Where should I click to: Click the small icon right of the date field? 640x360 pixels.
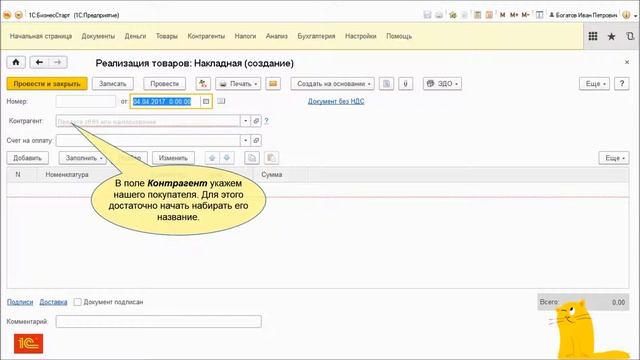point(221,101)
